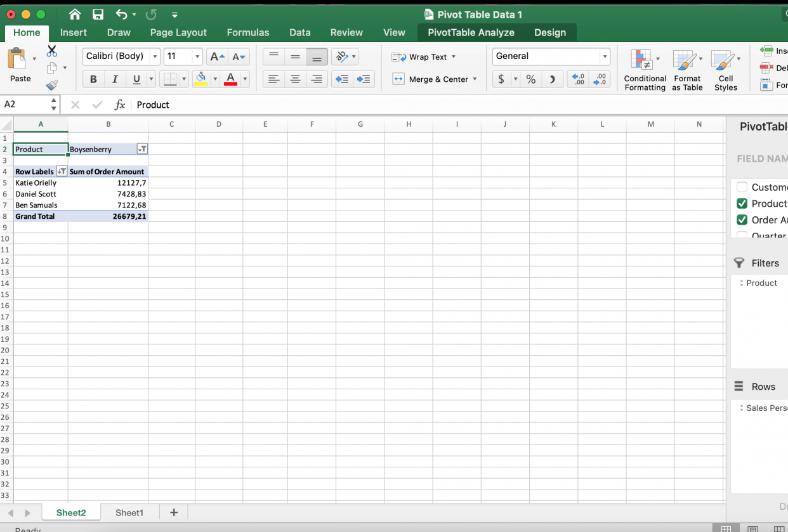This screenshot has width=788, height=532.
Task: Apply the Percent number format
Action: (531, 80)
